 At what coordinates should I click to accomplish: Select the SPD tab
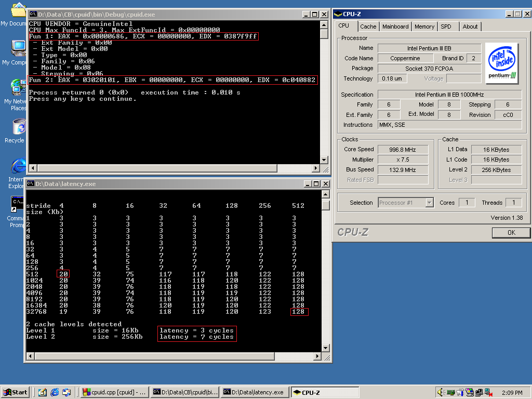click(446, 26)
